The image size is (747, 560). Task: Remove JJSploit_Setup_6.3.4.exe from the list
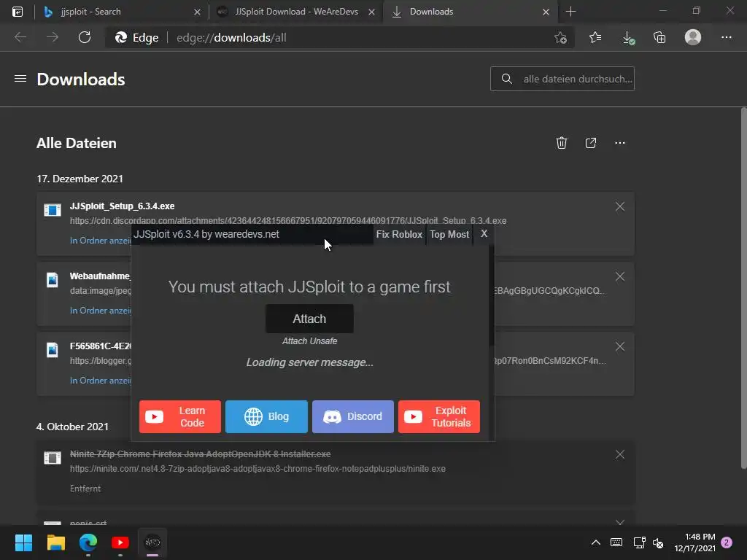(620, 206)
